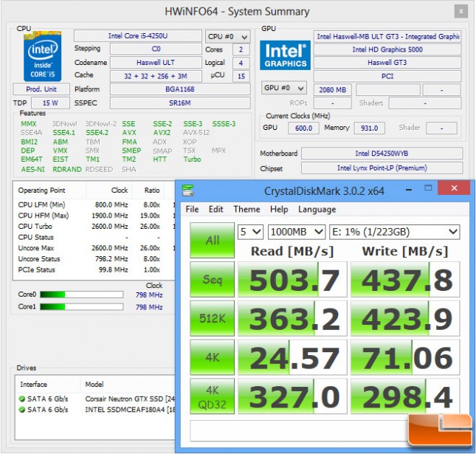Open the Language menu in CrystalDiskMark
Image resolution: width=476 pixels, height=454 pixels.
pos(317,209)
